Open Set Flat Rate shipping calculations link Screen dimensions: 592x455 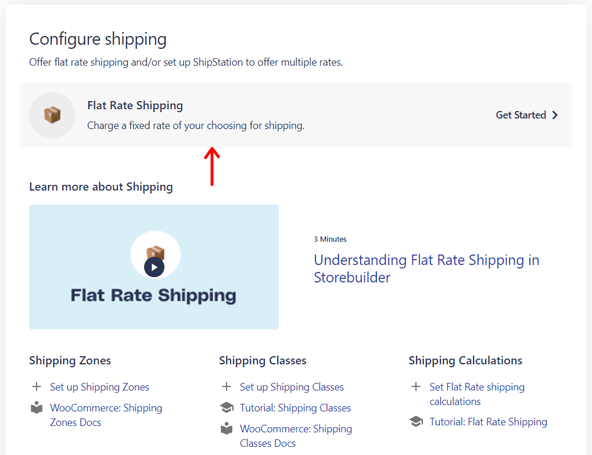tap(477, 394)
